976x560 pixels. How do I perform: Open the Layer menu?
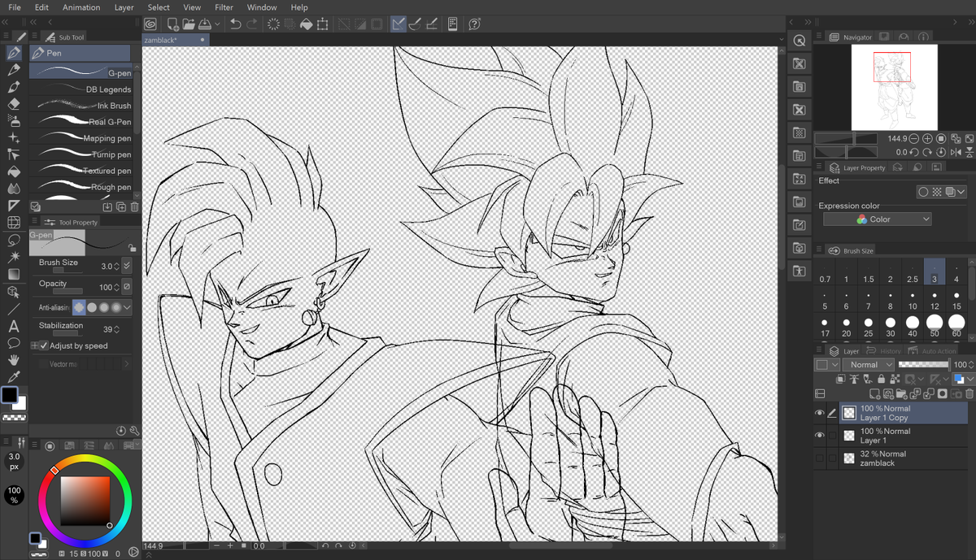[124, 7]
